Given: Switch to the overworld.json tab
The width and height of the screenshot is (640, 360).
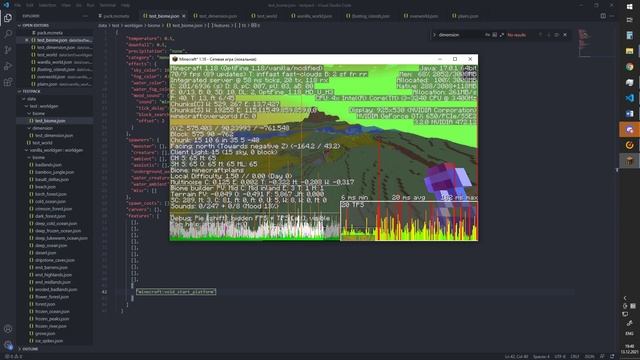Looking at the screenshot, I should coord(421,16).
